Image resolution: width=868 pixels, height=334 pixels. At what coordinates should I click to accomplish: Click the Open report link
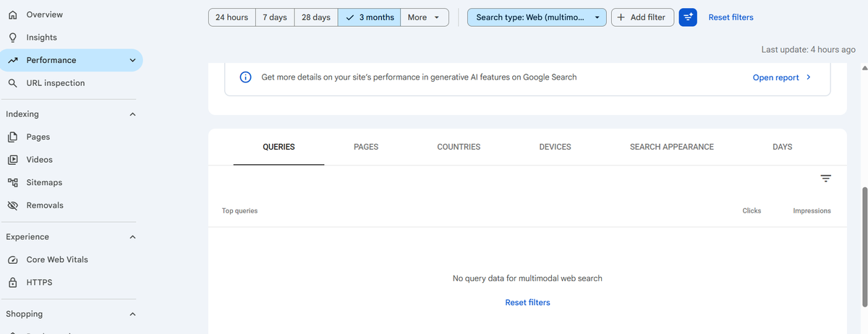pos(782,77)
